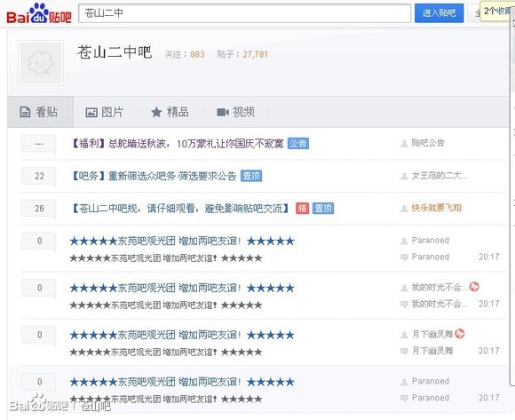The image size is (515, 420).
Task: Open the 【福利】总舵暗送秋波 announcement post
Action: [x=178, y=144]
